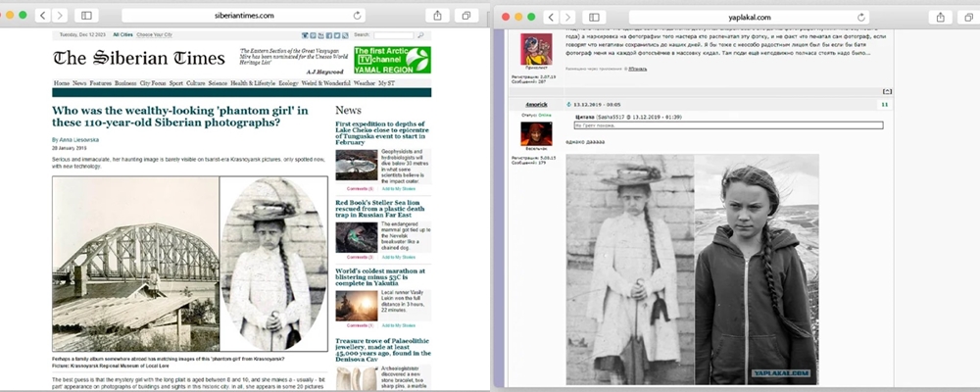
Task: Reload the yaplakal.com page
Action: [861, 17]
